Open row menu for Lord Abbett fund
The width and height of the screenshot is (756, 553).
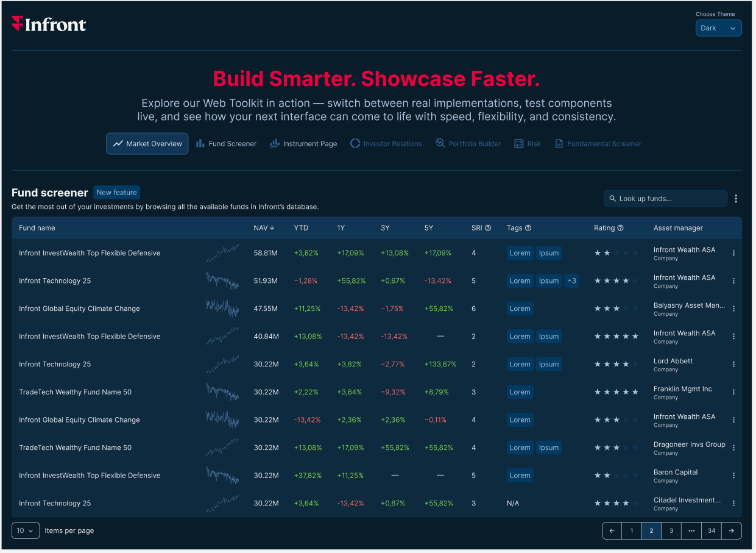coord(733,365)
